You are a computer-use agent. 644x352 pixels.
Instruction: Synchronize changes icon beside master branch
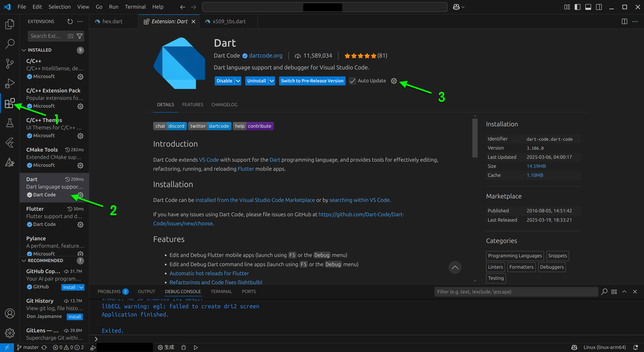tap(44, 347)
